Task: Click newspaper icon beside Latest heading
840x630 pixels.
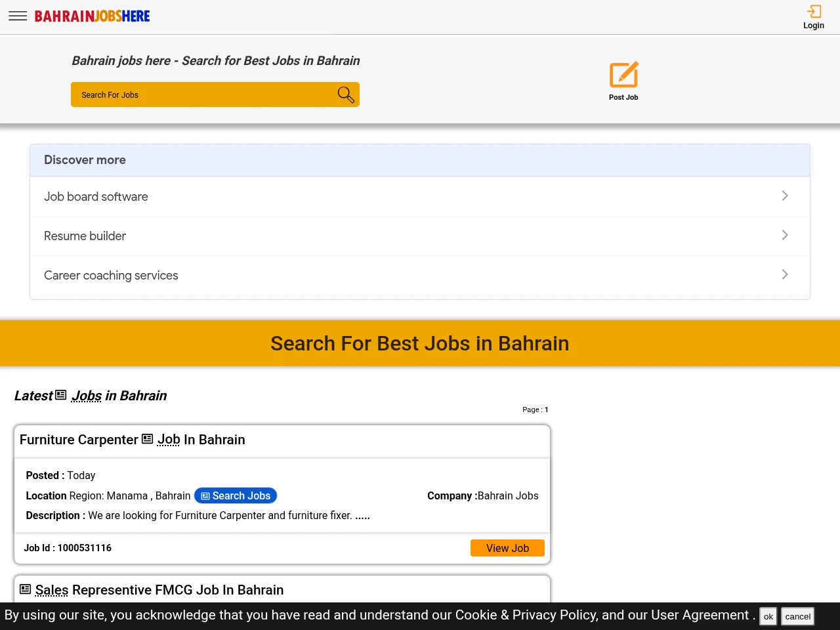Action: 61,395
